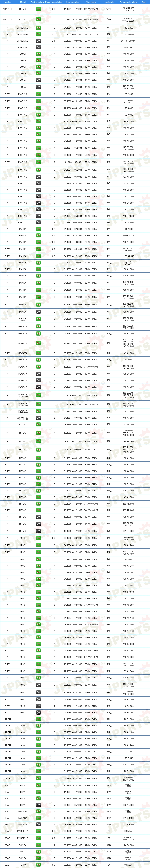
Task: Click petrol icon for FIORINO 1.4 row
Action: pyautogui.click(x=38, y=148)
